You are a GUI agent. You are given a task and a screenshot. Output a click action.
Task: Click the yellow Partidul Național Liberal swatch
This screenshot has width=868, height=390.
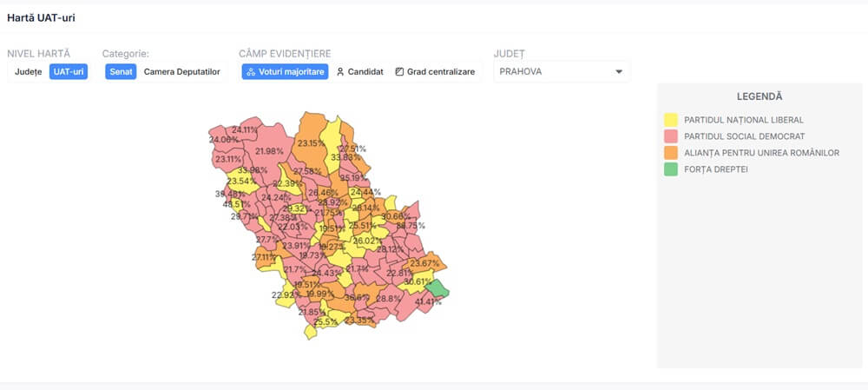(x=671, y=120)
